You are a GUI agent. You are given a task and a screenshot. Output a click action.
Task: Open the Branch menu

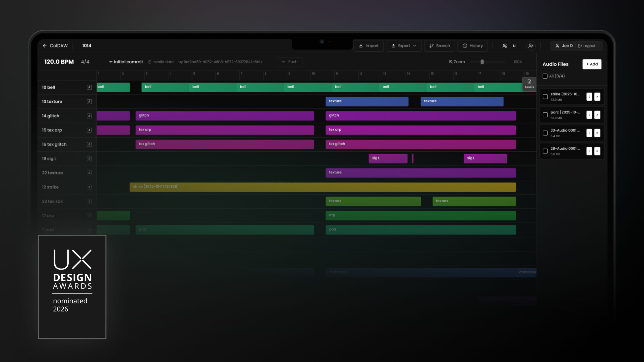(439, 46)
